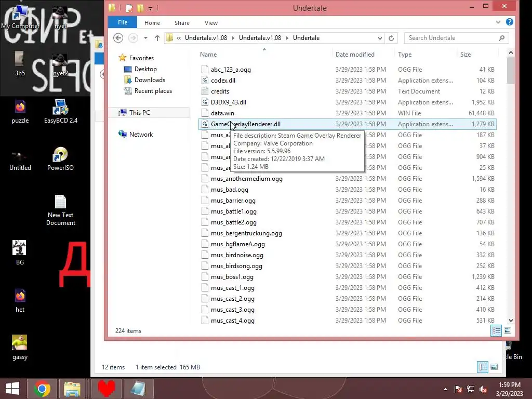The height and width of the screenshot is (399, 532).
Task: Refresh the Undertale folder view
Action: [x=391, y=38]
